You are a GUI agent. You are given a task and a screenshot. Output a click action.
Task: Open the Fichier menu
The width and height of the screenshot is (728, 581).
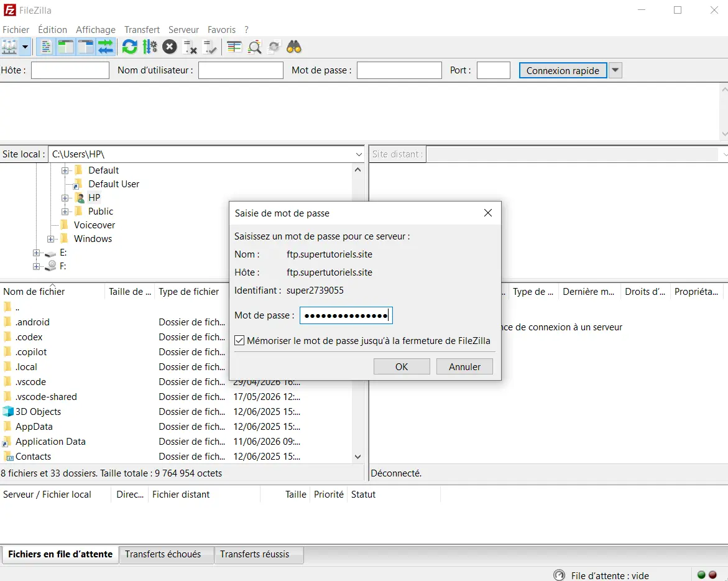[x=16, y=30]
